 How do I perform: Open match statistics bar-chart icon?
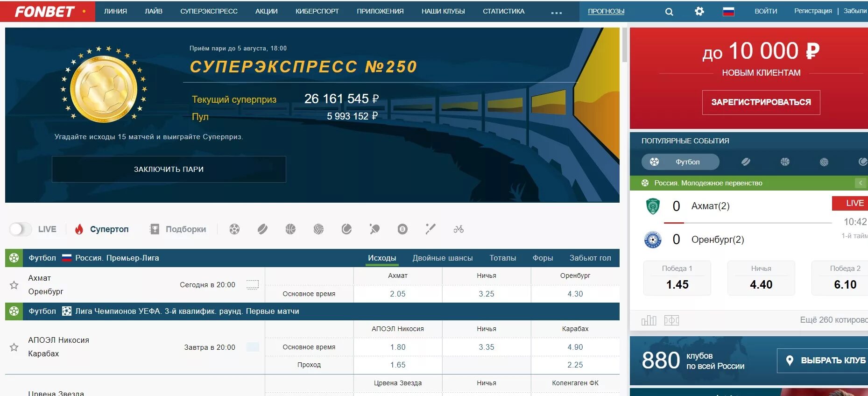coord(649,320)
